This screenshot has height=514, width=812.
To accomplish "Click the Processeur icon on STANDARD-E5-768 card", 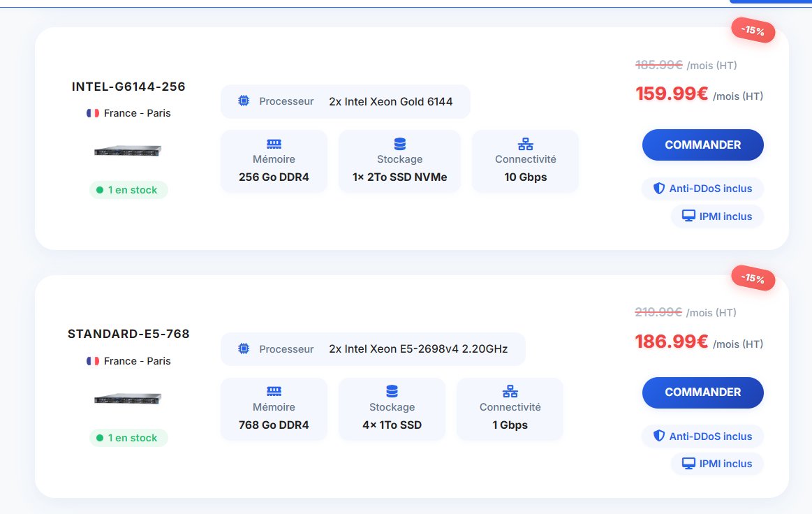I will [244, 348].
